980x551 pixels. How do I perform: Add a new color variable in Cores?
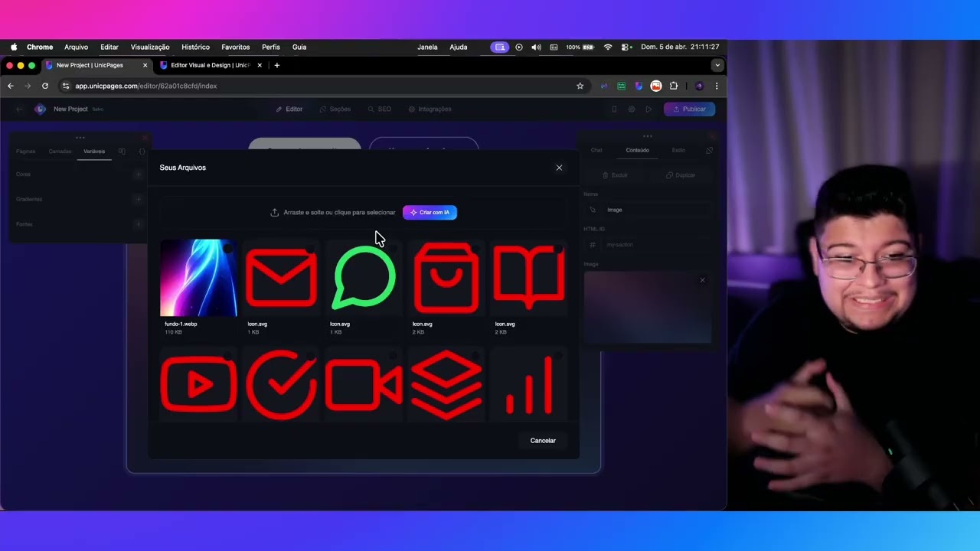point(139,174)
